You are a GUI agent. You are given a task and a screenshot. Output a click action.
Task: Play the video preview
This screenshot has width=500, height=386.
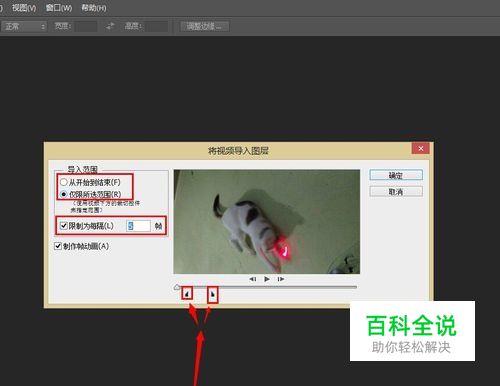[x=267, y=279]
